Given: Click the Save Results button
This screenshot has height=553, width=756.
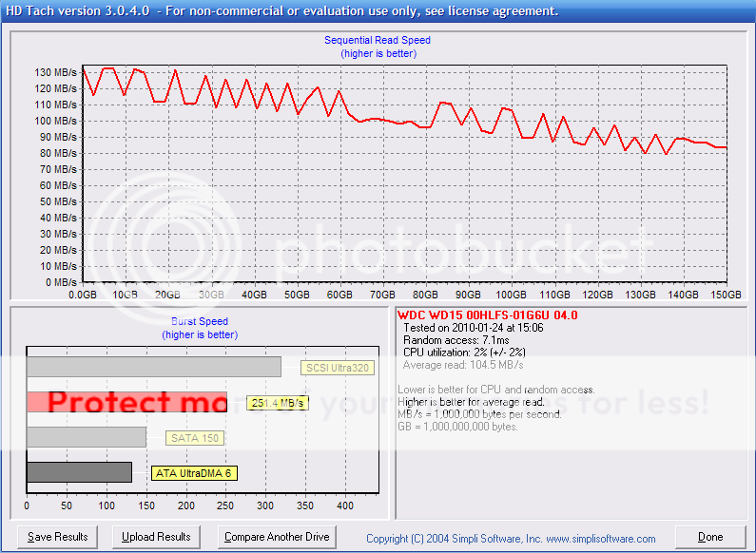Looking at the screenshot, I should [57, 537].
